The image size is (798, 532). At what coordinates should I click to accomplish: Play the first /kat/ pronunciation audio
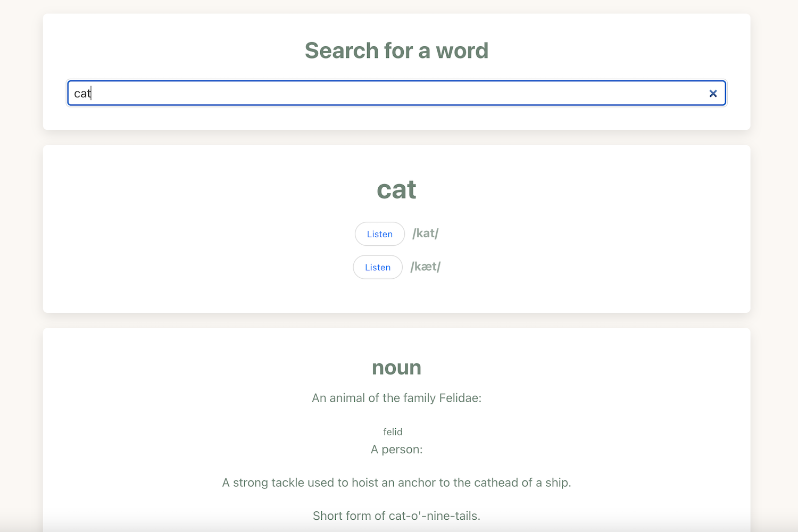pos(379,234)
